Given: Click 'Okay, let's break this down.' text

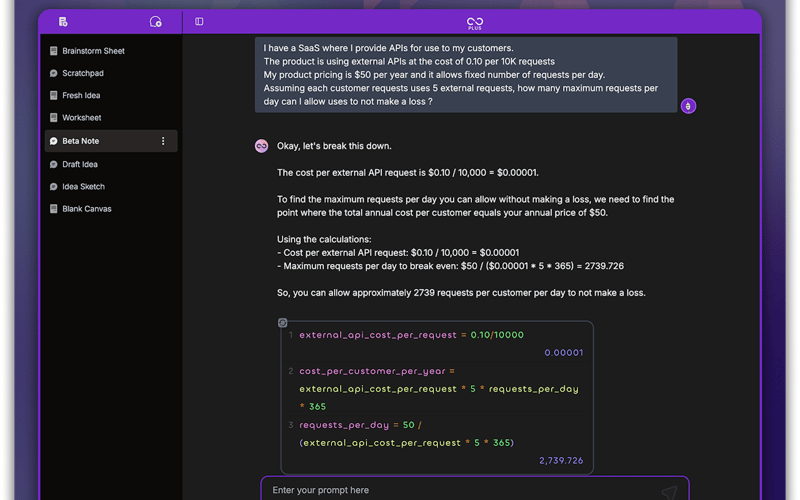Looking at the screenshot, I should 334,146.
